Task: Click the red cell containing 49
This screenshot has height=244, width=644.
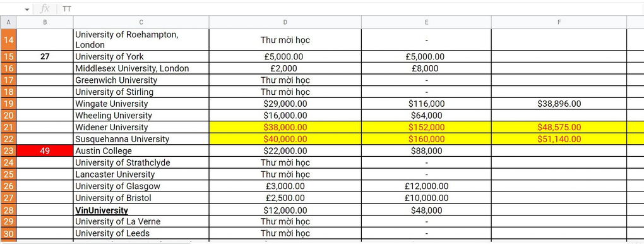Action: click(x=45, y=150)
